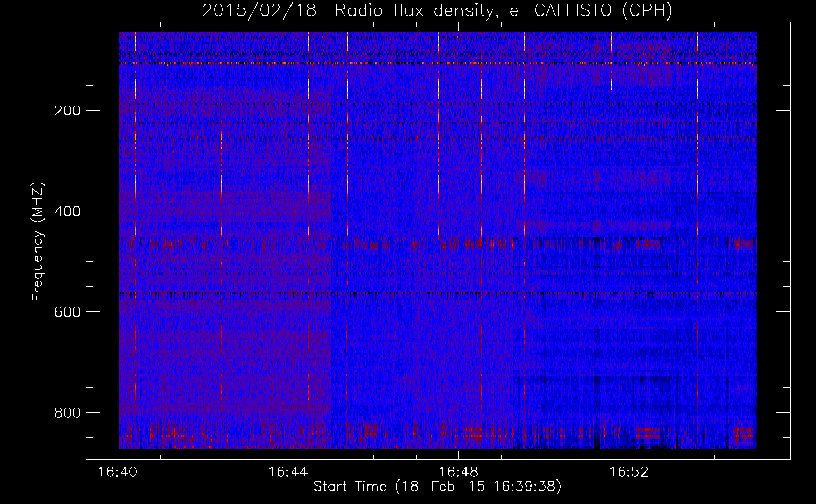Click the '16:44' time tick label
The image size is (816, 504).
click(288, 472)
